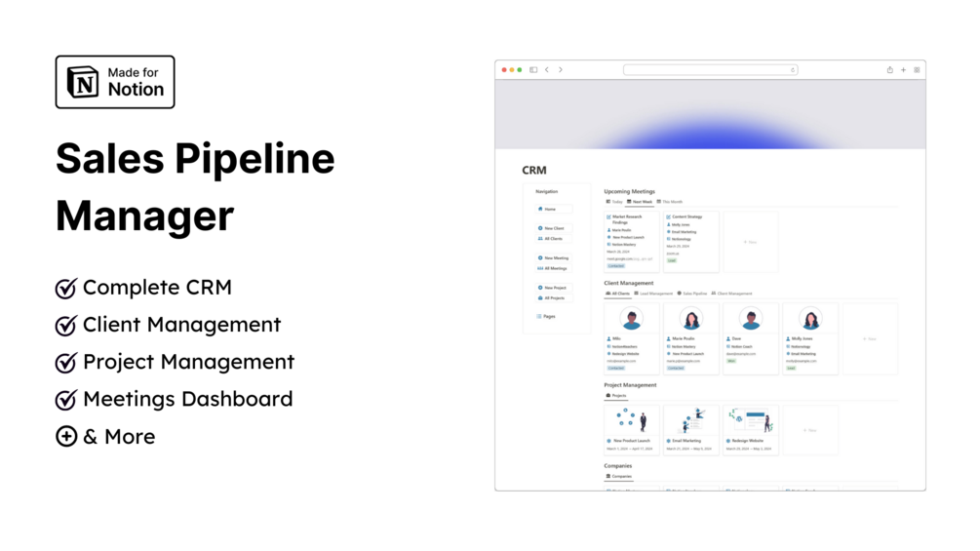980x551 pixels.
Task: Select the Next Week meetings tab
Action: tap(640, 202)
